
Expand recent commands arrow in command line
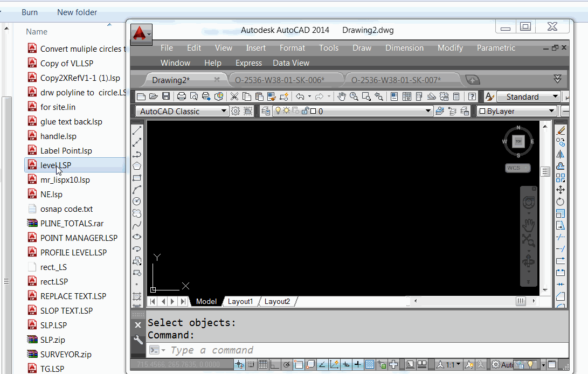click(x=163, y=350)
